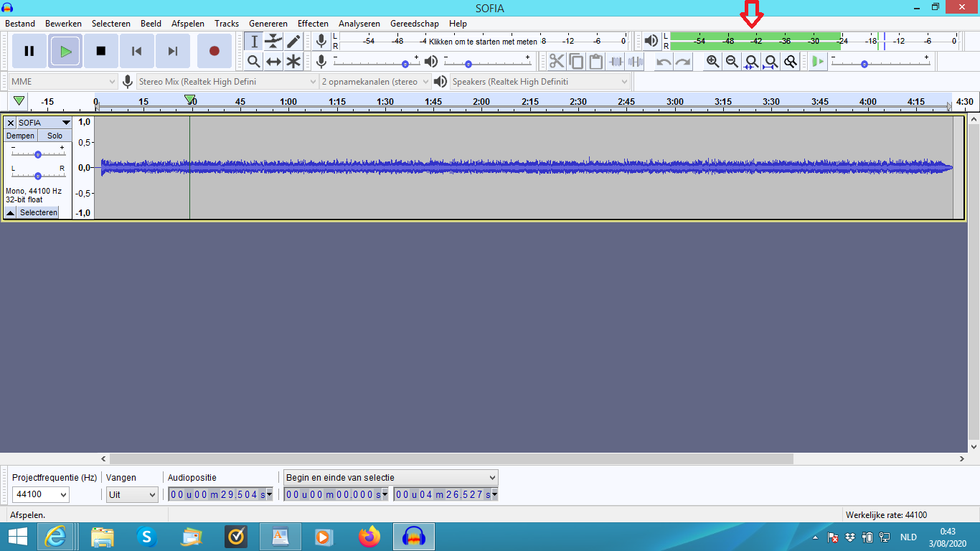Click the Cut scissors icon
The image size is (980, 551).
557,62
